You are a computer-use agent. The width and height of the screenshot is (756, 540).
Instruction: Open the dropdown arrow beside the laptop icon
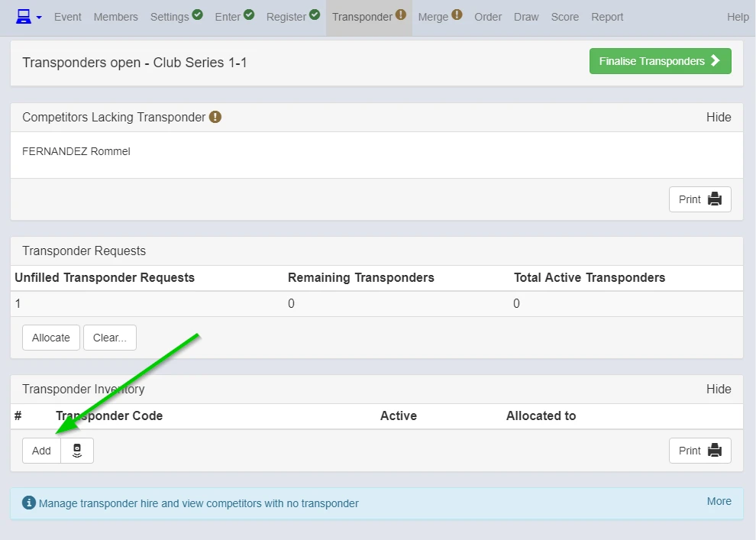39,18
